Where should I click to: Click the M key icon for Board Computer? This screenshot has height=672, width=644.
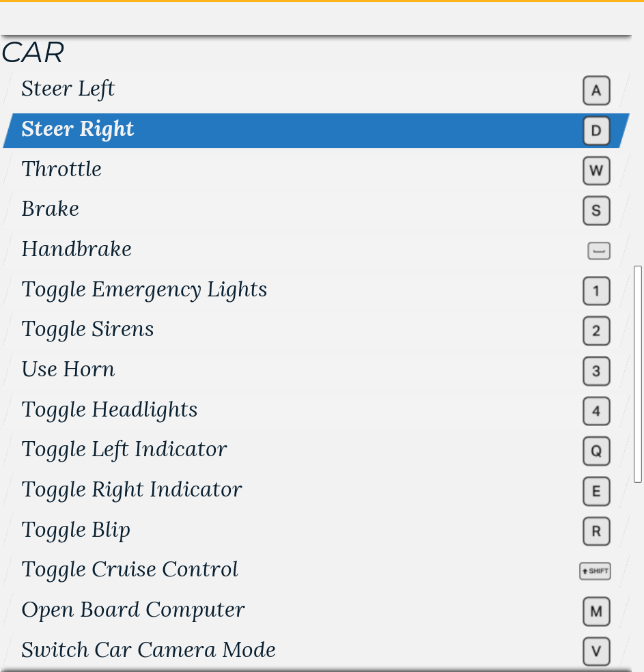tap(596, 611)
